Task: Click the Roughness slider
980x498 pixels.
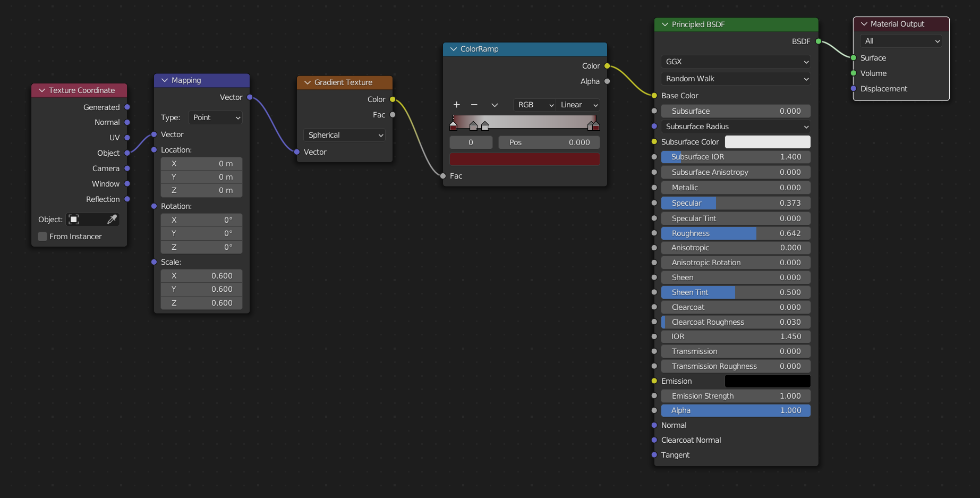Action: [x=736, y=233]
